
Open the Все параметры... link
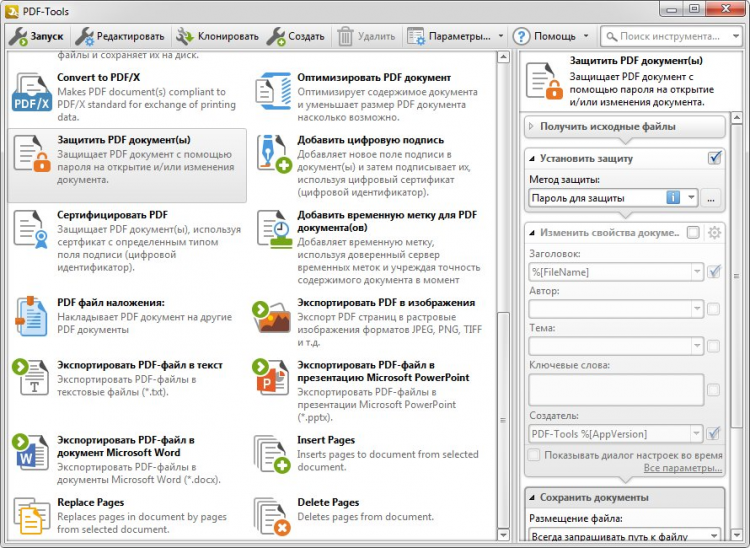[x=683, y=468]
